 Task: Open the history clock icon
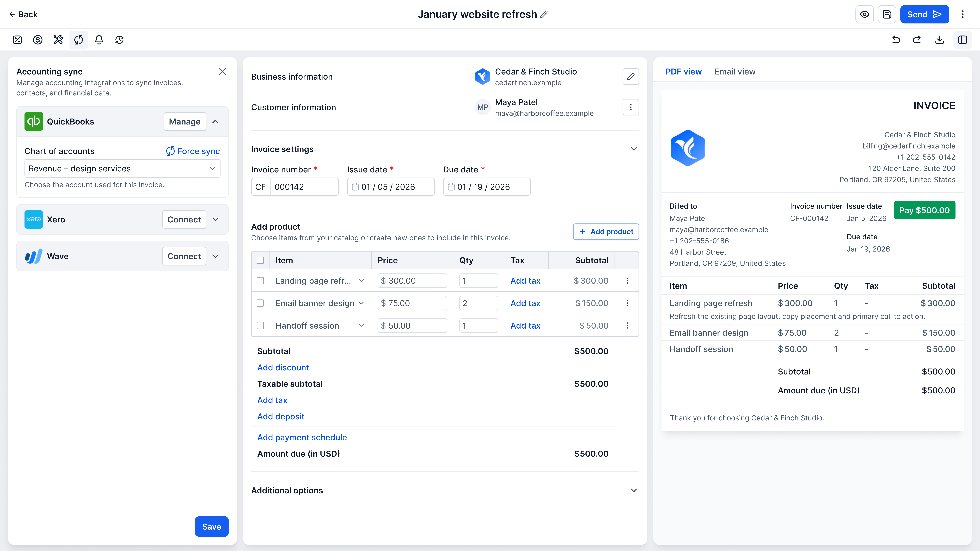(119, 40)
